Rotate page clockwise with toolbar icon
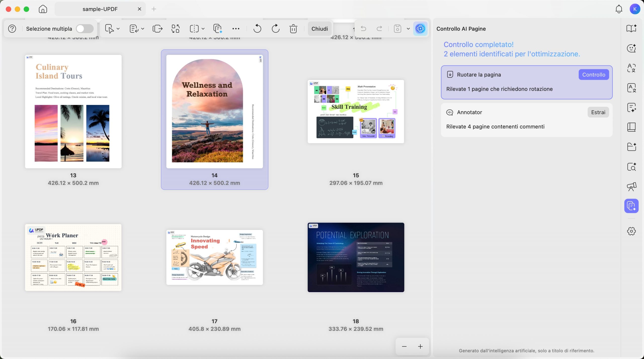 [275, 29]
